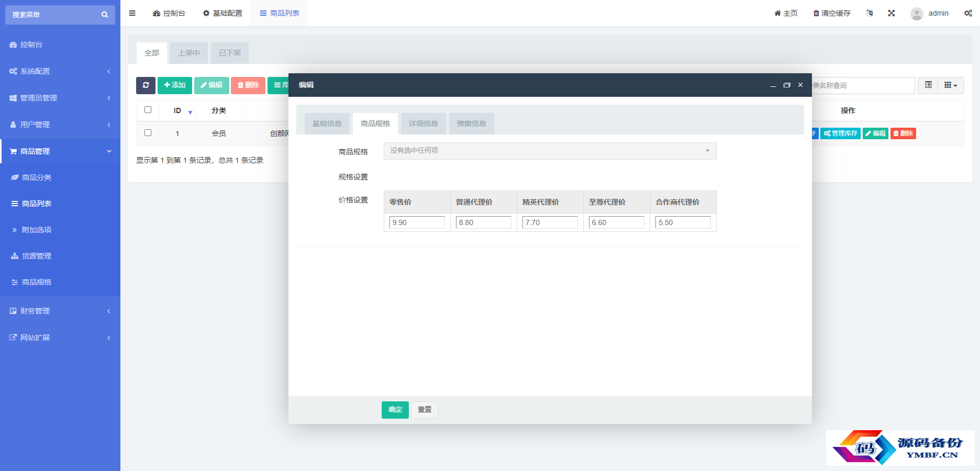
Task: Click the toolbar 删除 button
Action: [248, 85]
